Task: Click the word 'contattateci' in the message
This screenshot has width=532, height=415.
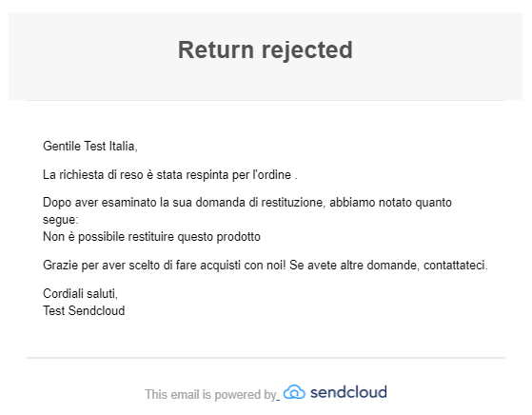Action: point(454,265)
